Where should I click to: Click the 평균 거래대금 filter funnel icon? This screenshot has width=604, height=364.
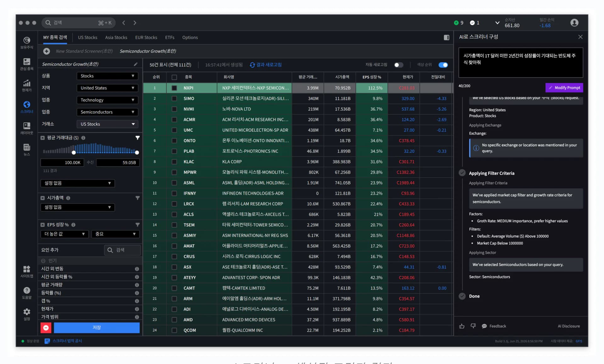tap(137, 138)
